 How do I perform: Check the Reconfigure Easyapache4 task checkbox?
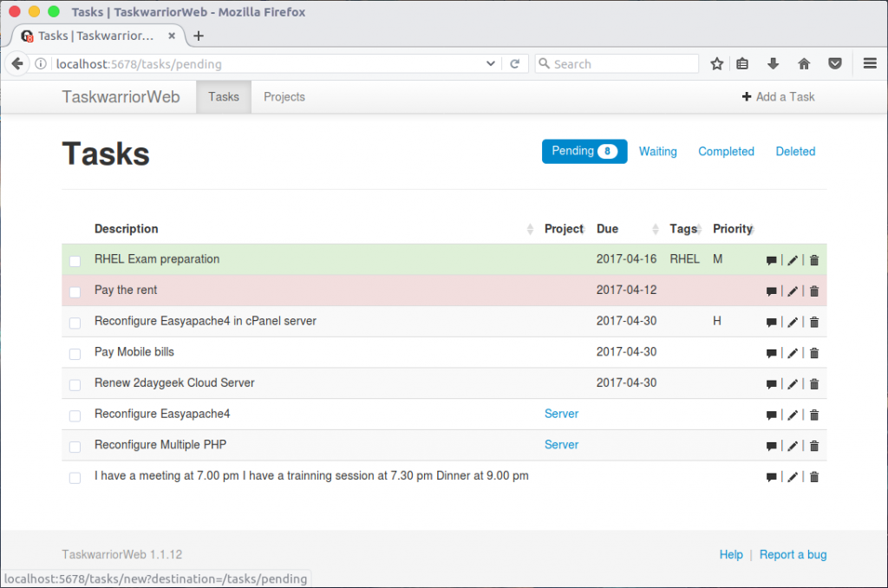[75, 415]
